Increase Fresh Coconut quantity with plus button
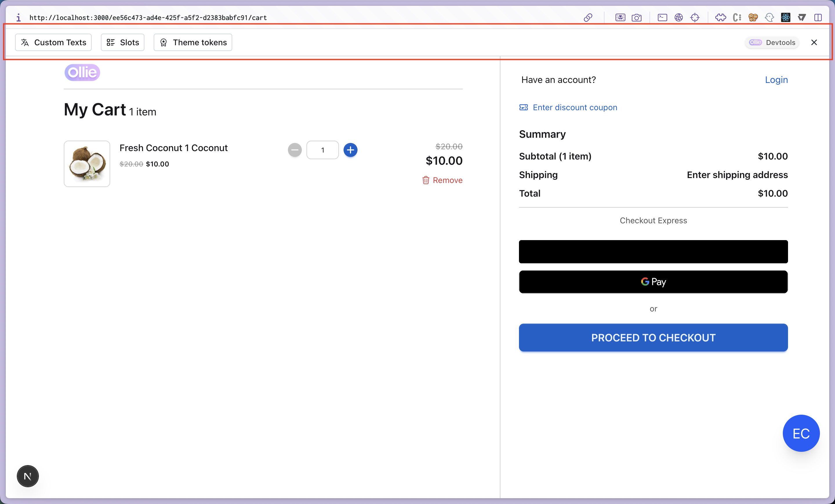The image size is (835, 504). [x=351, y=150]
